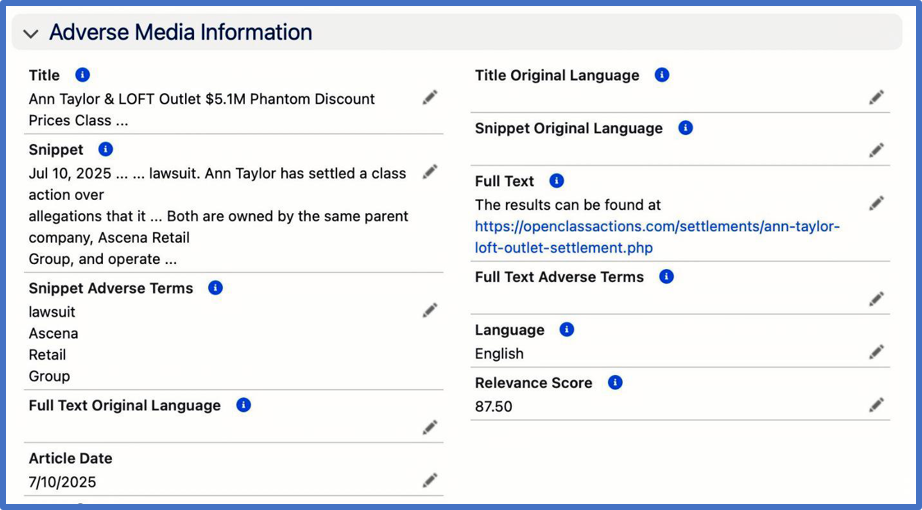Open the openclassactions.com settlement link

[657, 237]
